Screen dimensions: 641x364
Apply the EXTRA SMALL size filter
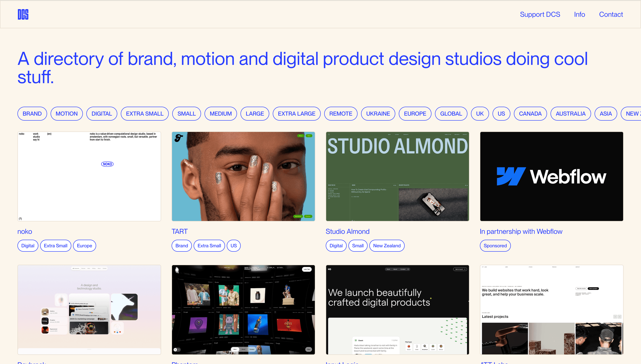coord(145,113)
